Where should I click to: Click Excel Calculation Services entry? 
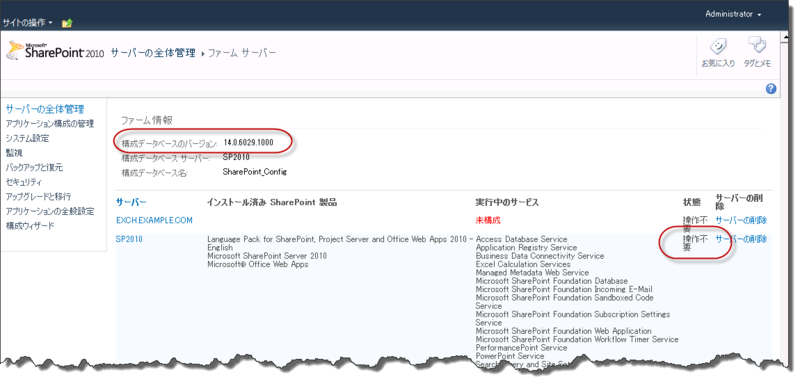tap(523, 264)
